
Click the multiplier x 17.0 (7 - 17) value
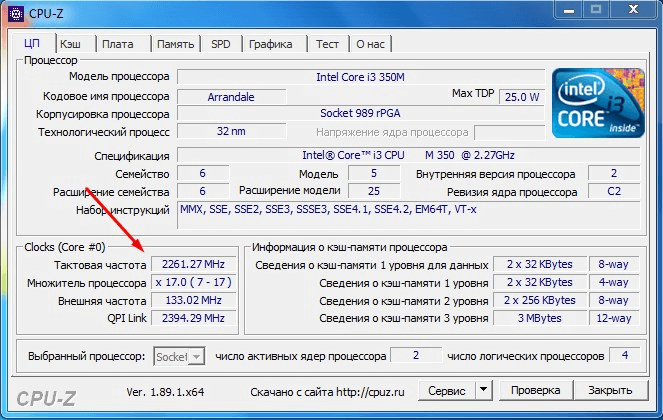pos(193,282)
